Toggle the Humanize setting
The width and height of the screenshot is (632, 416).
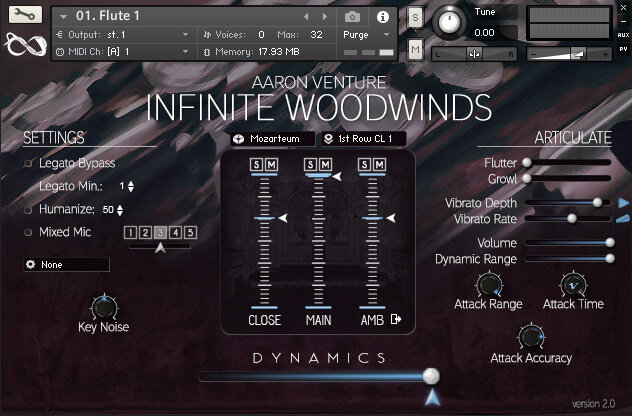[x=30, y=209]
